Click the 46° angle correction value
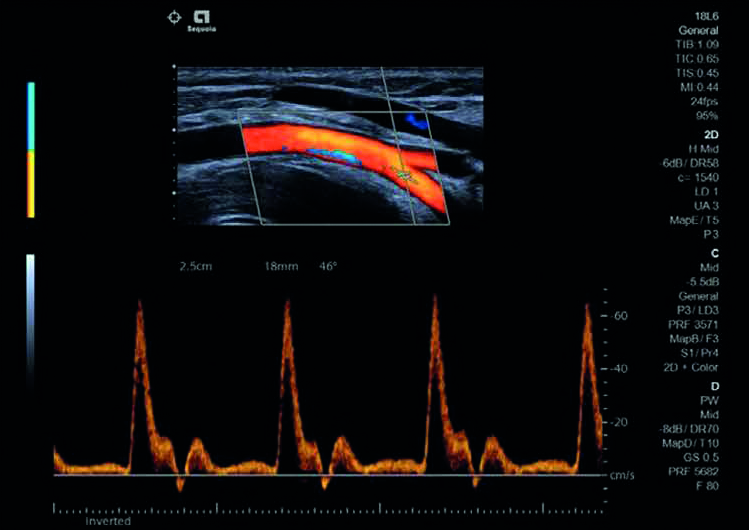The height and width of the screenshot is (530, 749). pyautogui.click(x=328, y=268)
